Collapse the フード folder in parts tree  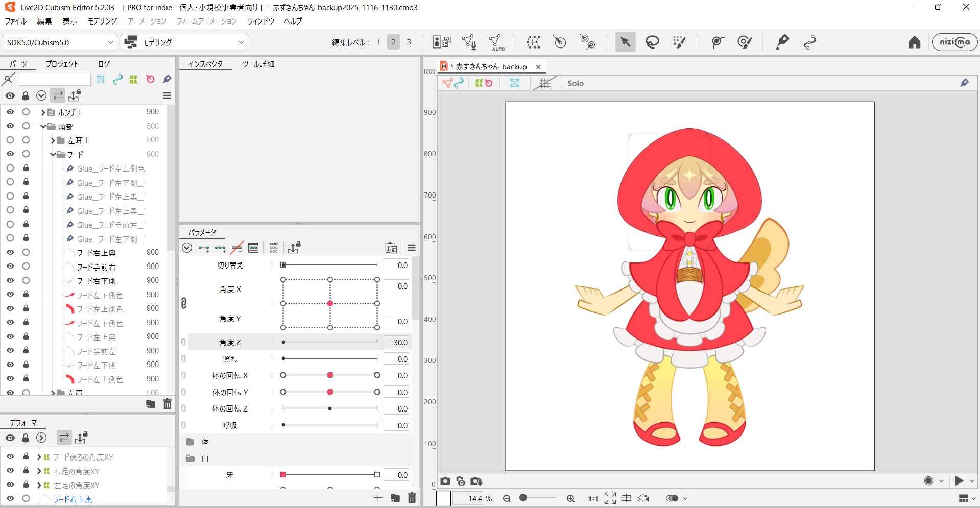pos(53,154)
